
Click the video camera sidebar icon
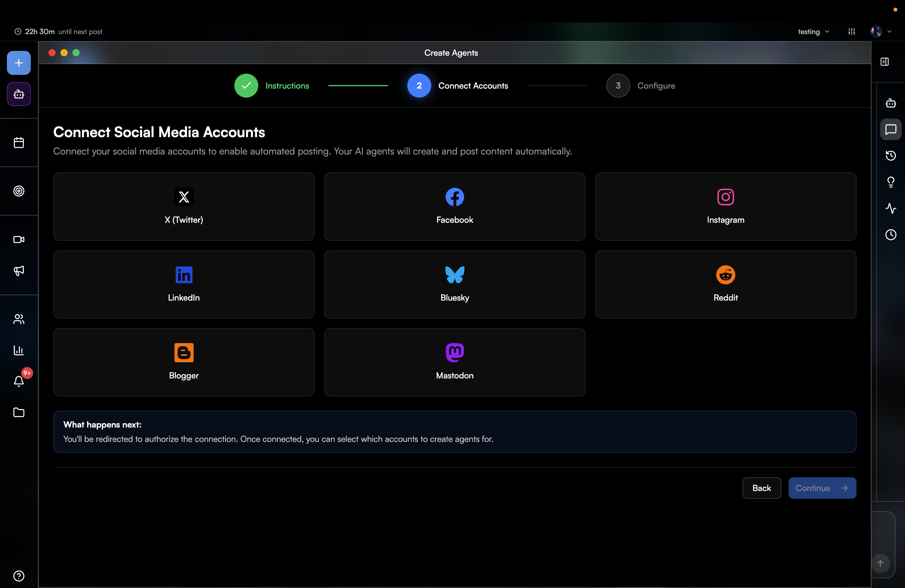pos(19,239)
